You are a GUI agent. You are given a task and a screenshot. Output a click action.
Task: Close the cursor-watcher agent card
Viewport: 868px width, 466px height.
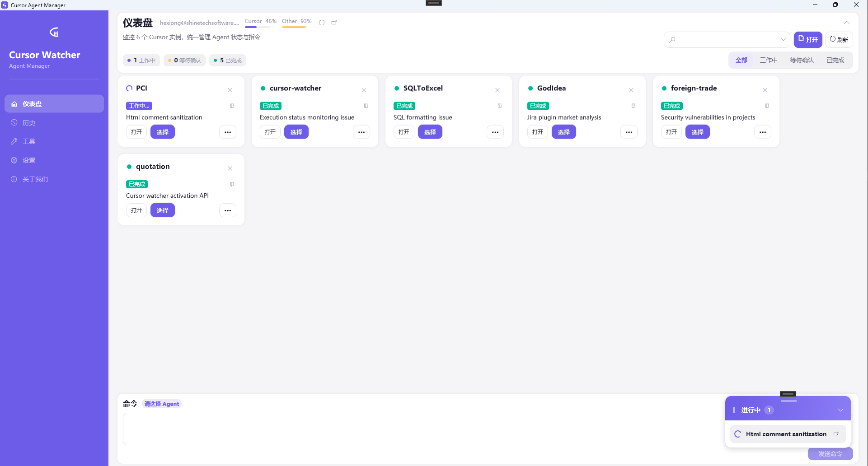click(364, 90)
